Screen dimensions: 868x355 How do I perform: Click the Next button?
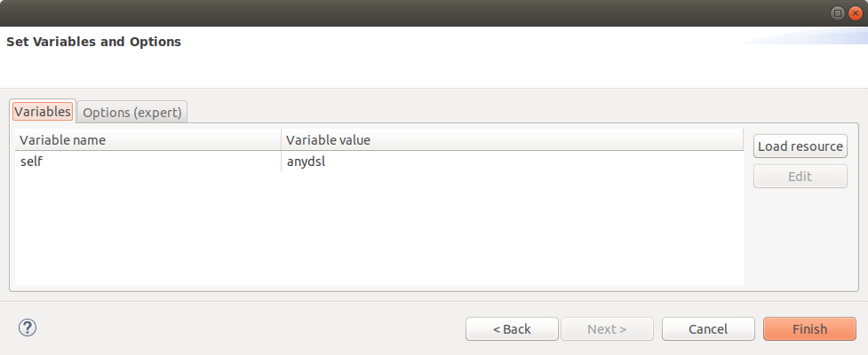607,329
